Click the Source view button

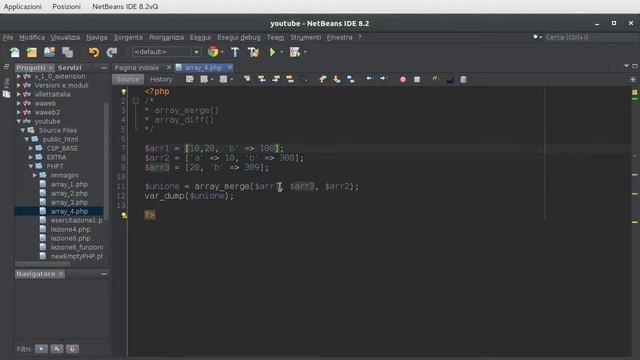[128, 79]
